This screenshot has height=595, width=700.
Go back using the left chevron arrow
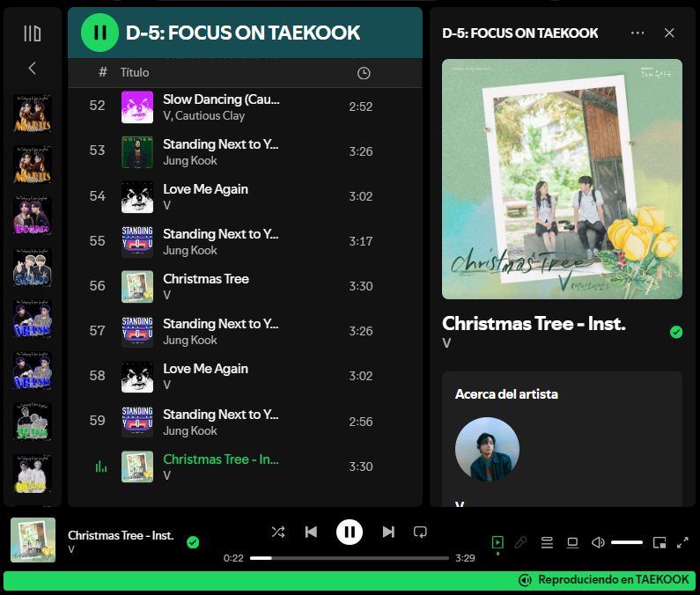point(33,69)
